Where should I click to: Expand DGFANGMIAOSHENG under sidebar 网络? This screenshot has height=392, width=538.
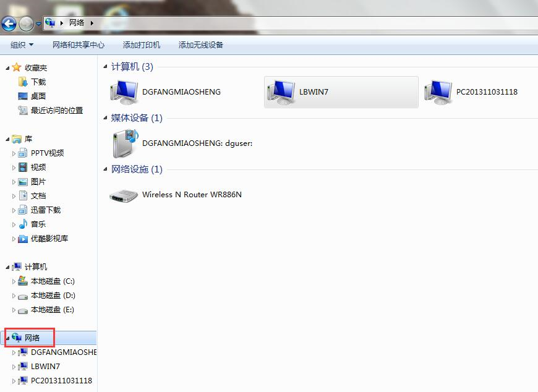click(14, 352)
